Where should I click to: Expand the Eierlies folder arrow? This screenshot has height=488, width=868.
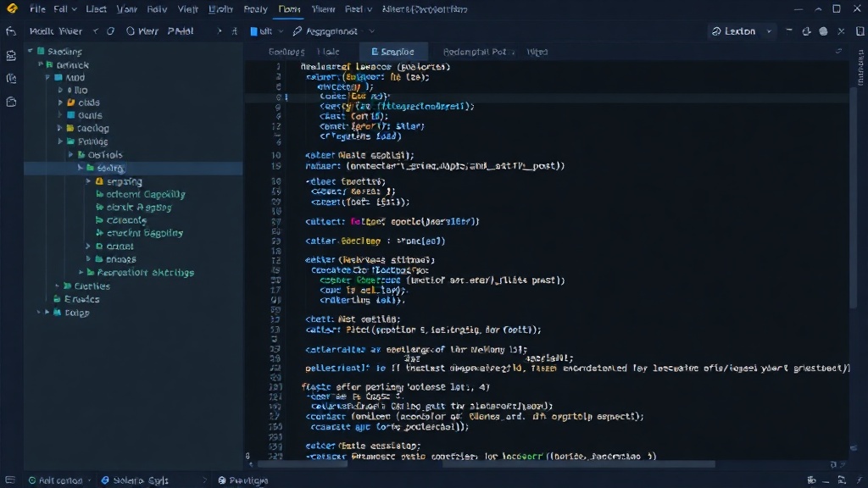point(58,286)
